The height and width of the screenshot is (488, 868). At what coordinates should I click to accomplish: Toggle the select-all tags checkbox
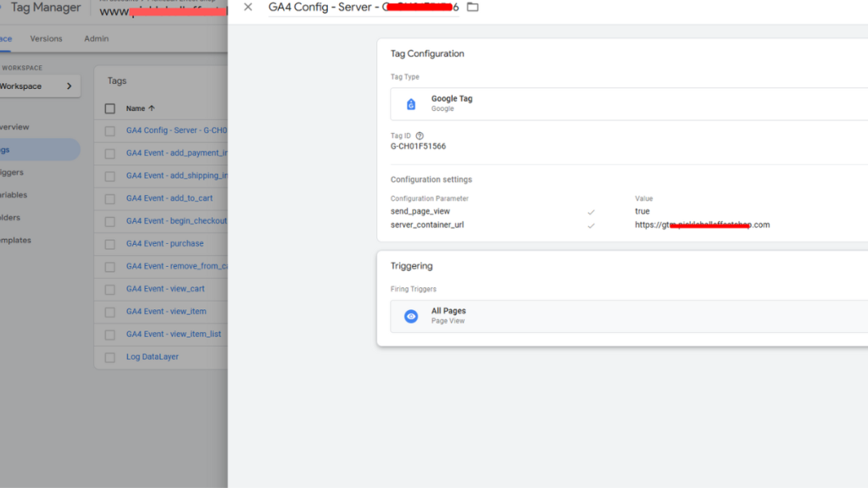coord(110,108)
